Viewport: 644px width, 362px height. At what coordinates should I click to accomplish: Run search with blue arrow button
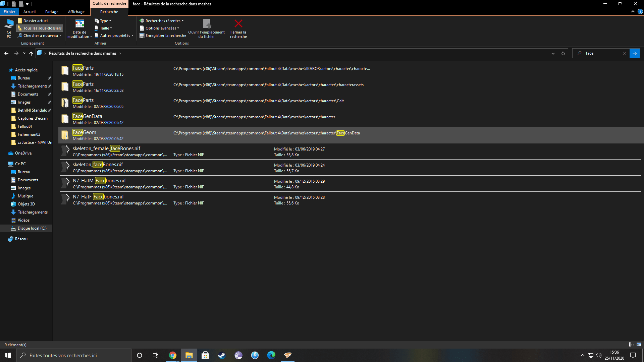635,53
